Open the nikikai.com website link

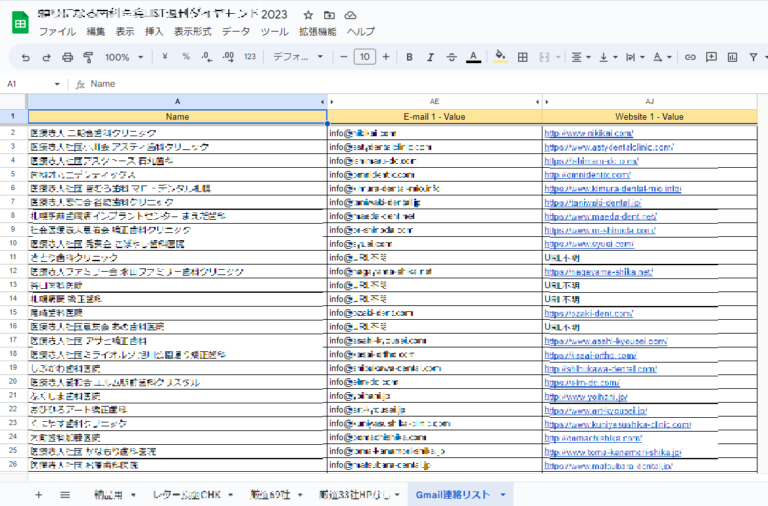[x=589, y=132]
